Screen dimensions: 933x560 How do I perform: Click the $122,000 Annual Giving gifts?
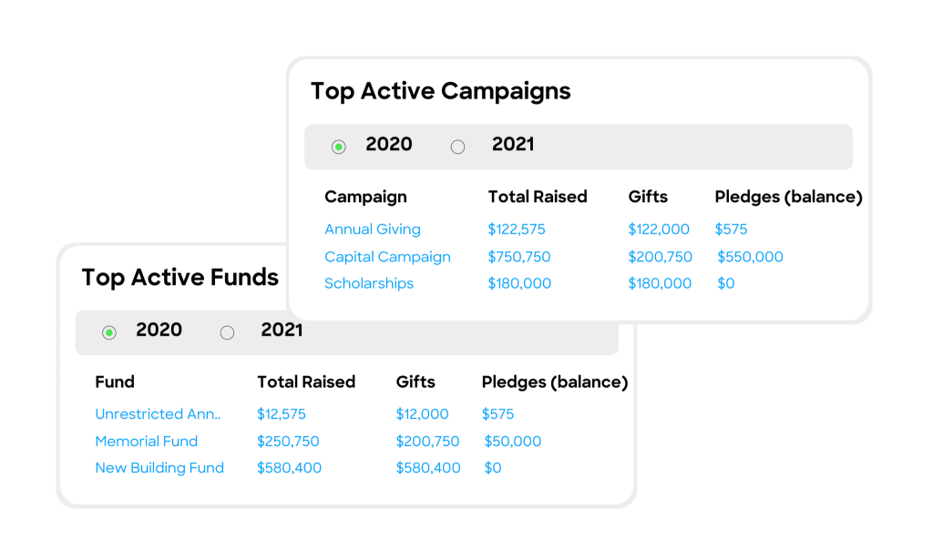point(659,229)
